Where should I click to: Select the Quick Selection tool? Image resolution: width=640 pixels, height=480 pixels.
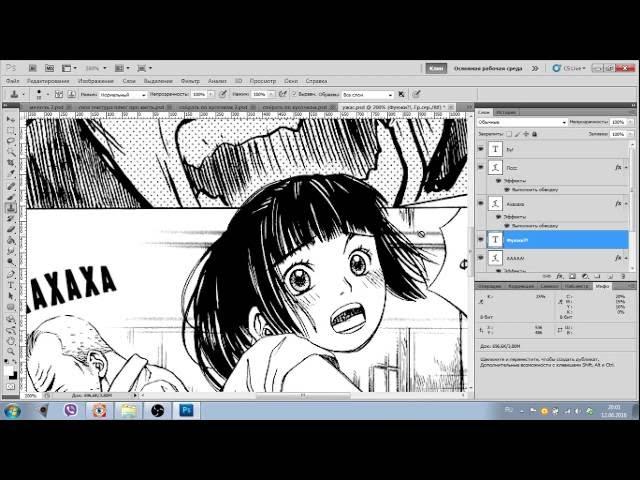11,152
